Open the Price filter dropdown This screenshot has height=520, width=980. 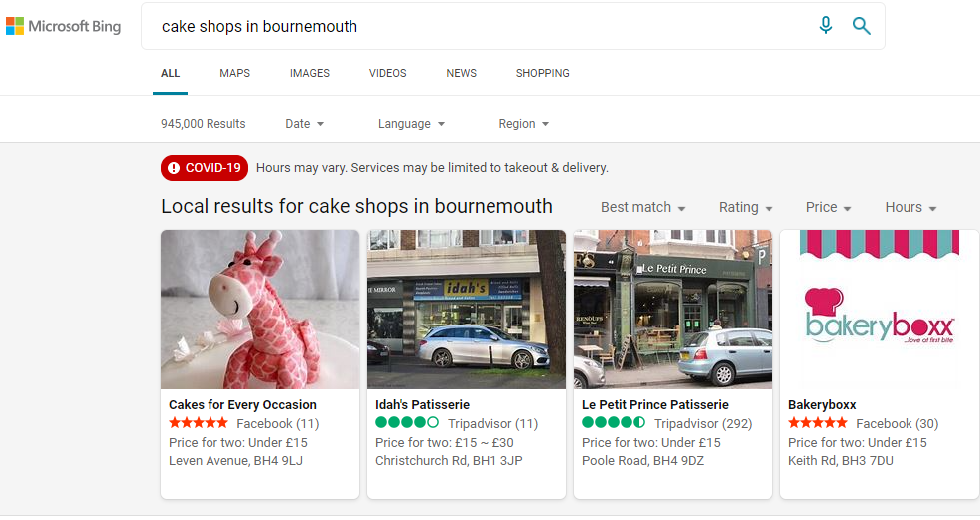[828, 207]
